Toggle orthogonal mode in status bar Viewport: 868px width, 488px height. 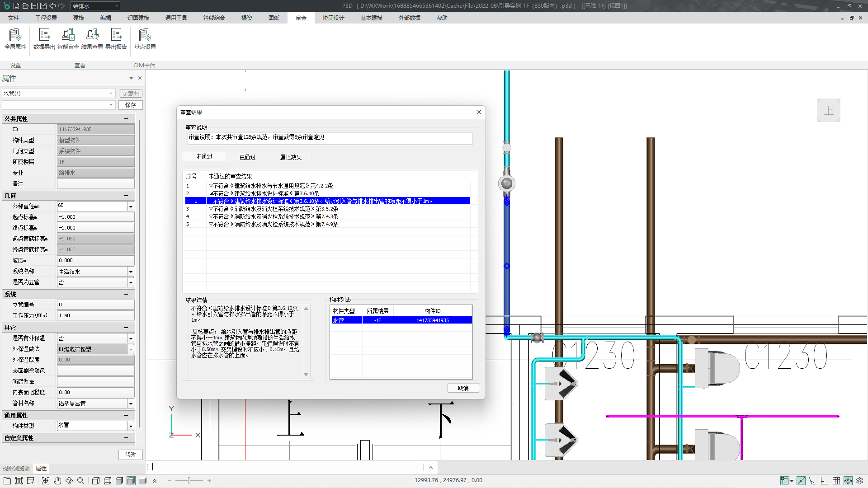point(824,481)
